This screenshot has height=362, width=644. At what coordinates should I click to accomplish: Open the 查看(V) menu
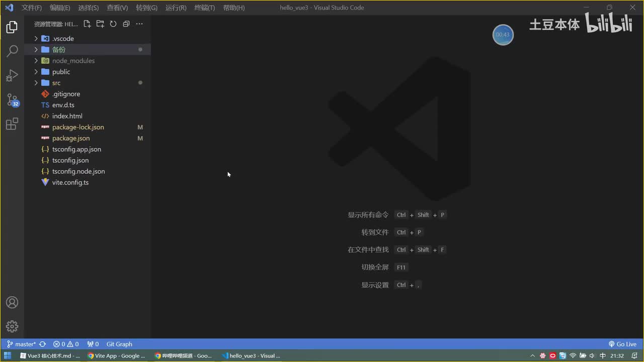117,8
